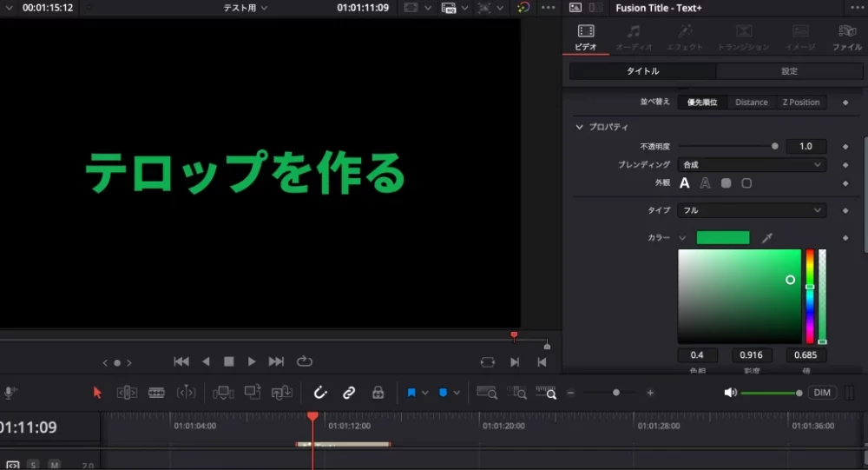
Task: Select the text outline appearance icon
Action: (705, 183)
